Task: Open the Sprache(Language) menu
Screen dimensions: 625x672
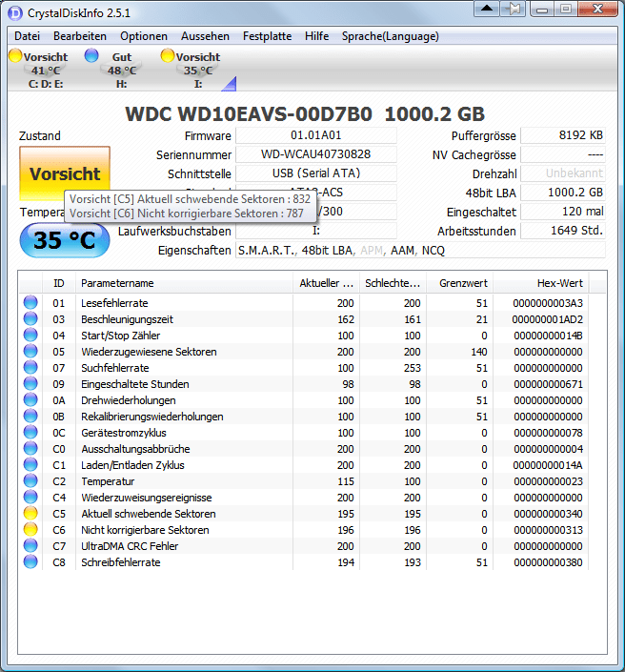Action: click(391, 36)
